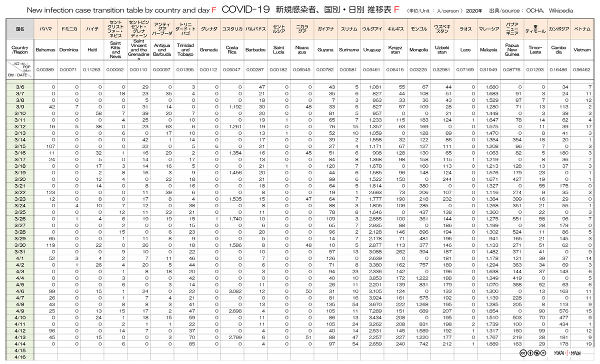Select the Cambodia column header

pyautogui.click(x=558, y=50)
